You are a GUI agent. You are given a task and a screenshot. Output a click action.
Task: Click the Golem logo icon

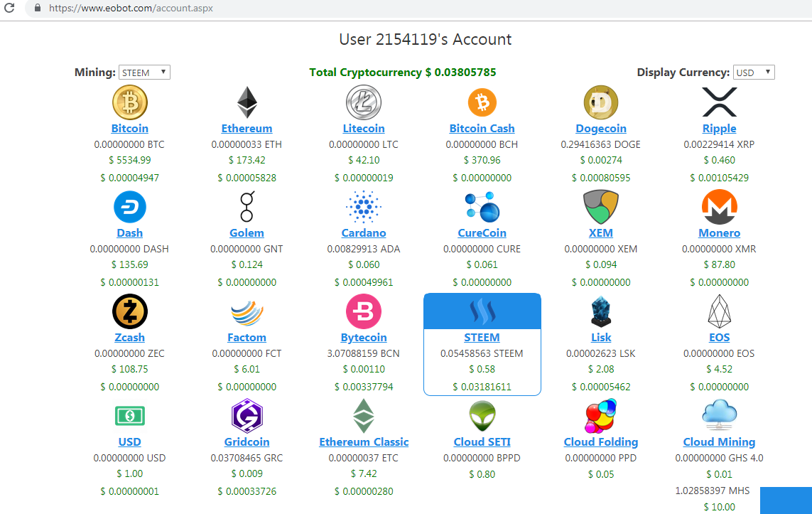247,207
